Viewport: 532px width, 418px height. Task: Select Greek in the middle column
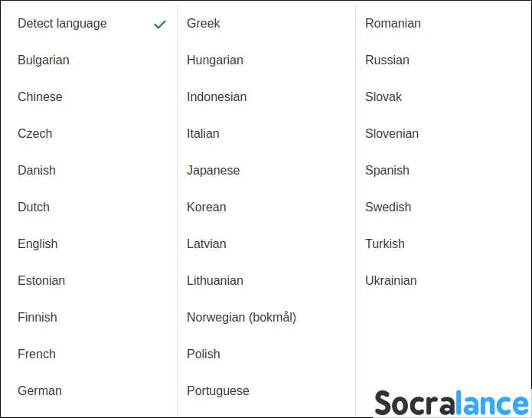[x=204, y=24]
